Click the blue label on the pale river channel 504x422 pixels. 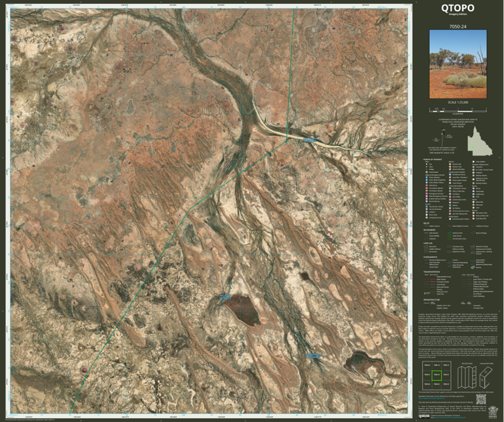point(310,140)
